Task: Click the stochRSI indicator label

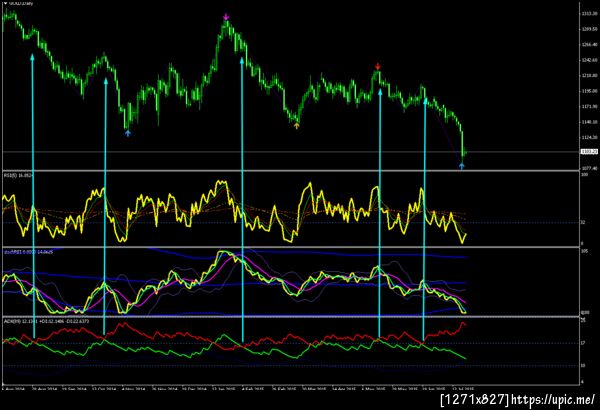Action: click(28, 252)
